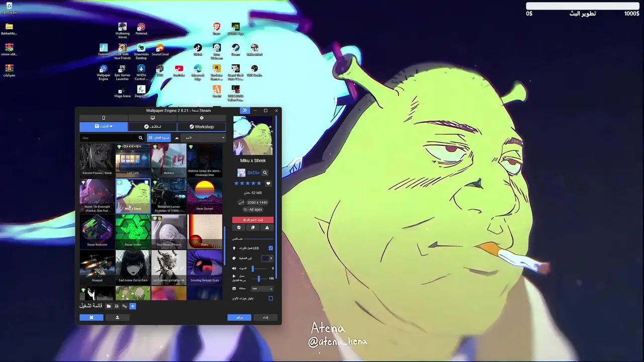The height and width of the screenshot is (362, 644).
Task: Confirm with the blue OK button
Action: (239, 317)
